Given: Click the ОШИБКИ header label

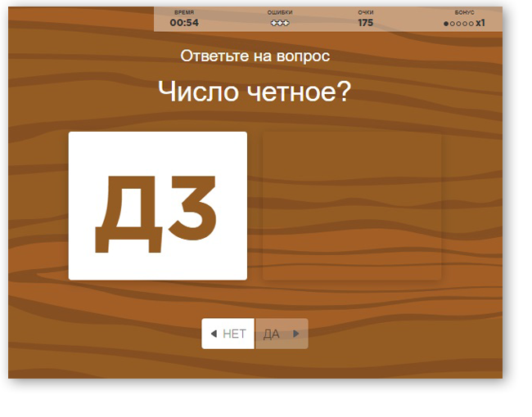Looking at the screenshot, I should [x=280, y=13].
